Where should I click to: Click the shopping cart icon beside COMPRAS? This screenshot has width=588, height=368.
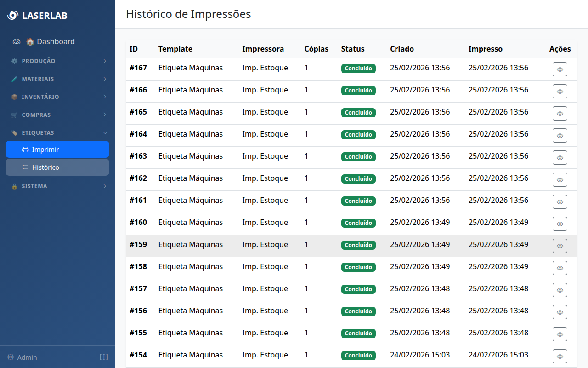coord(15,115)
